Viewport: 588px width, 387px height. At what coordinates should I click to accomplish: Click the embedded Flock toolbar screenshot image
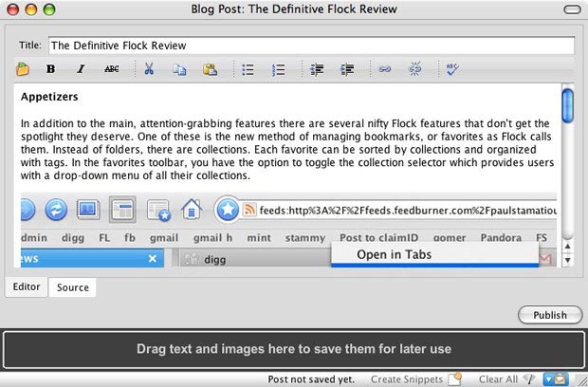coord(288,230)
